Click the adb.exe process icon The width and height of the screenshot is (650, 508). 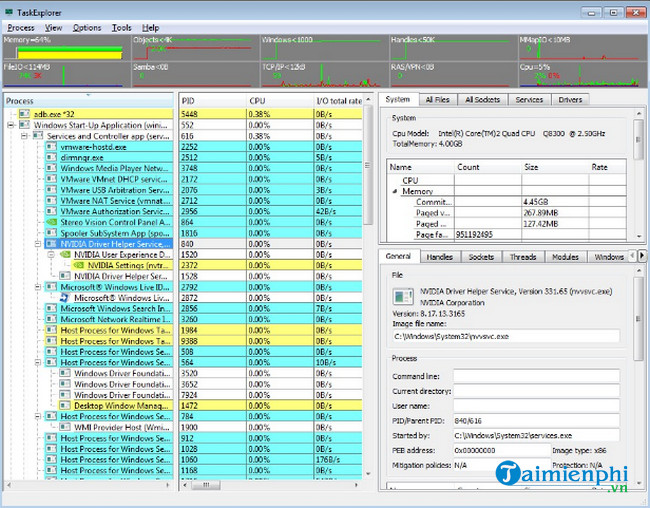[23, 113]
